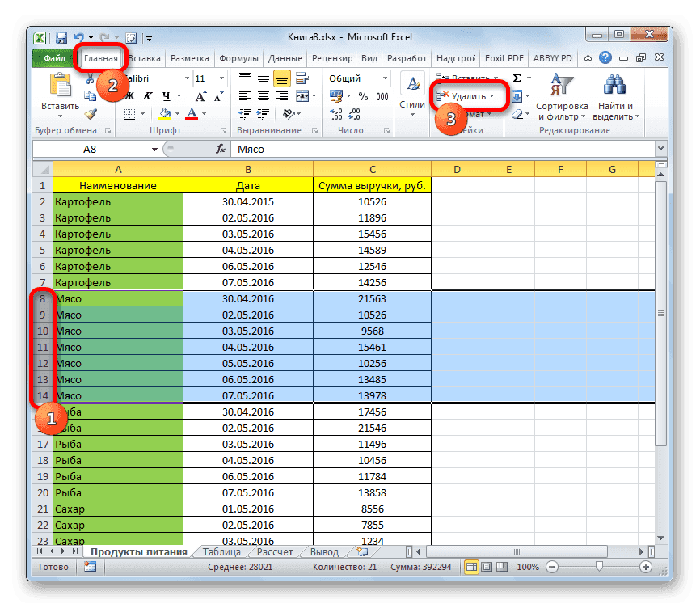700x608 pixels.
Task: Switch to the Вставка ribbon tab
Action: 144,57
